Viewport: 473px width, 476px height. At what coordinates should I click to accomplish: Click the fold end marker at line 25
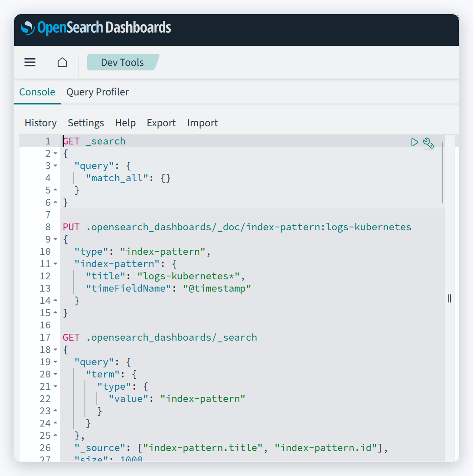click(x=55, y=435)
